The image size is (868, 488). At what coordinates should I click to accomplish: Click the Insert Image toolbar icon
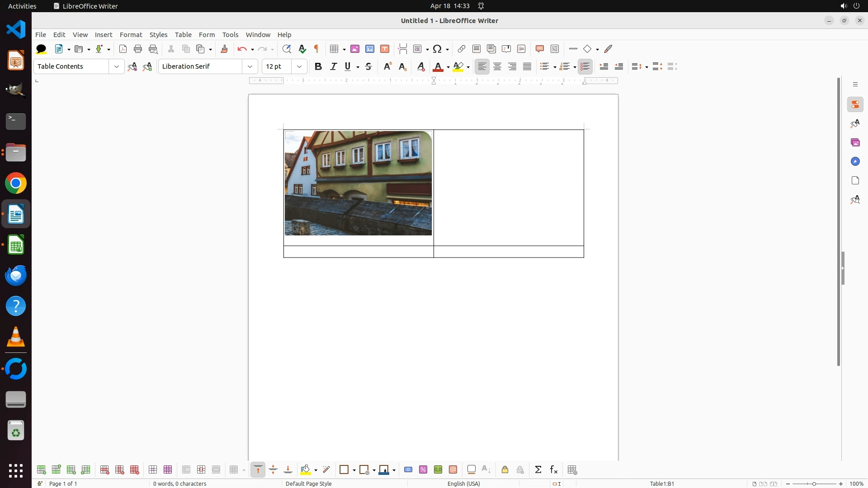pos(355,49)
